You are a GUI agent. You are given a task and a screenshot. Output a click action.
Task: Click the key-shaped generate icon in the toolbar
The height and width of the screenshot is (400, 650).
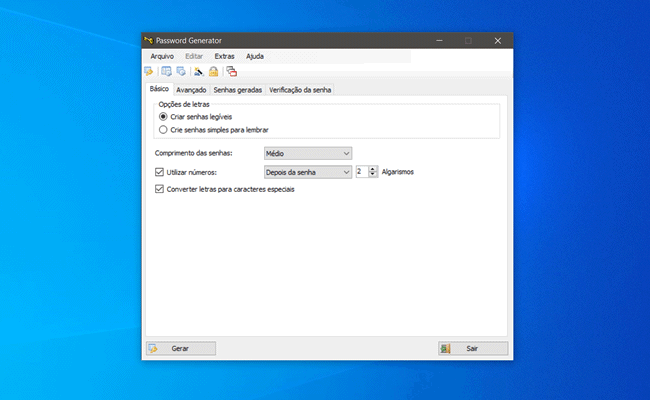coord(149,71)
